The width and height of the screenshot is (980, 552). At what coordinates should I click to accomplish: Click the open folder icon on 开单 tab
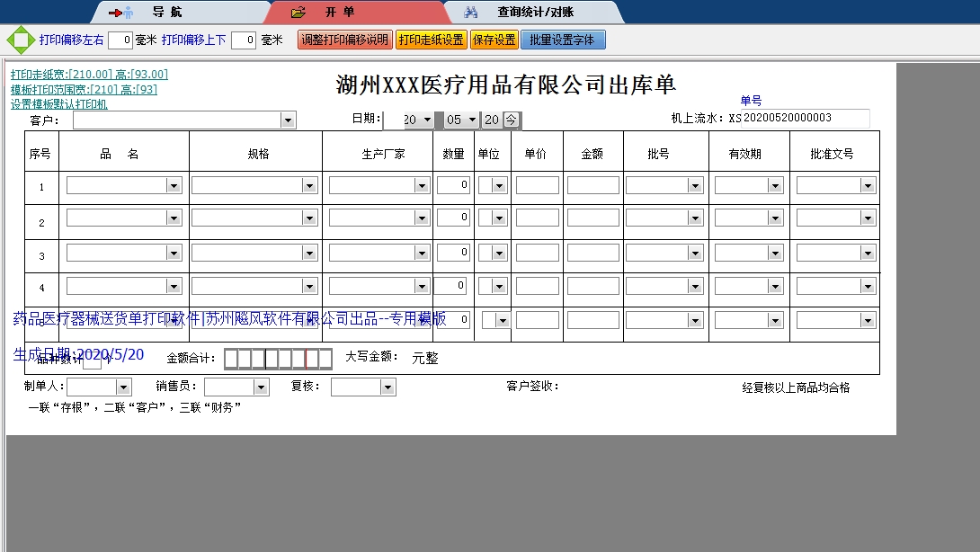tap(298, 13)
